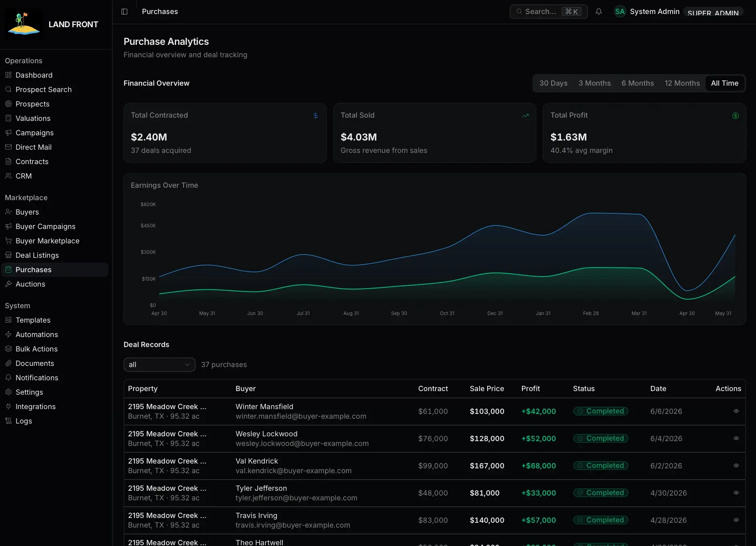Click the Total Contracted card
Screen dimensions: 756x546
(225, 133)
